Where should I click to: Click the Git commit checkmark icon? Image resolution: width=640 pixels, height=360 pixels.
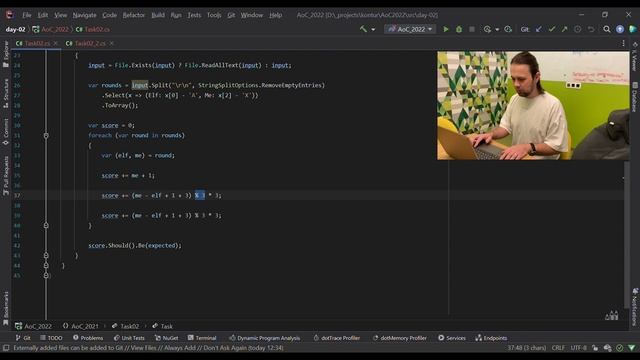point(552,29)
